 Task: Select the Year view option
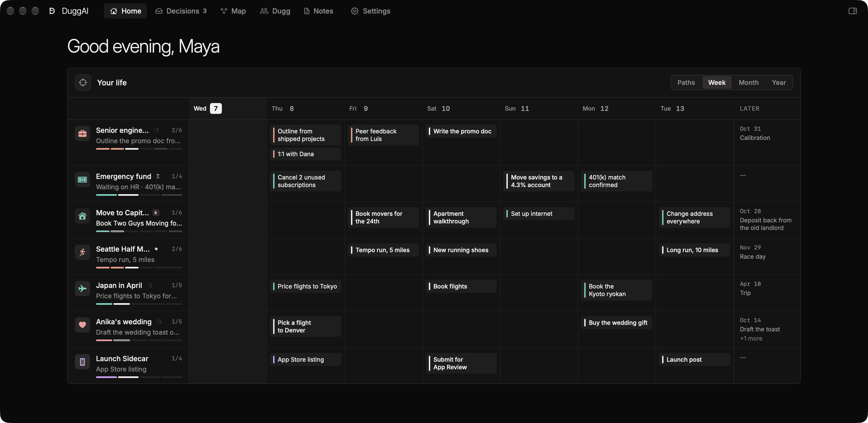tap(779, 82)
